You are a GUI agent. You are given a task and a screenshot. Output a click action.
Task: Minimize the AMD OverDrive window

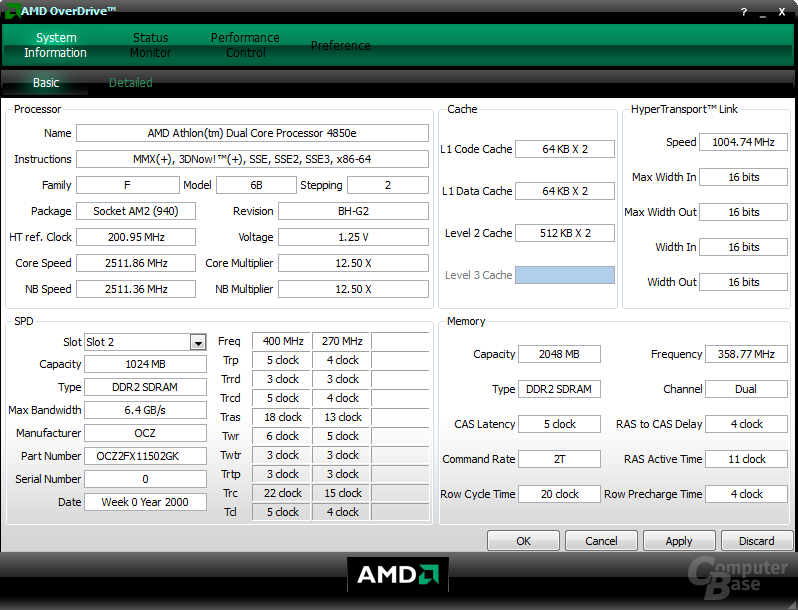tap(763, 14)
